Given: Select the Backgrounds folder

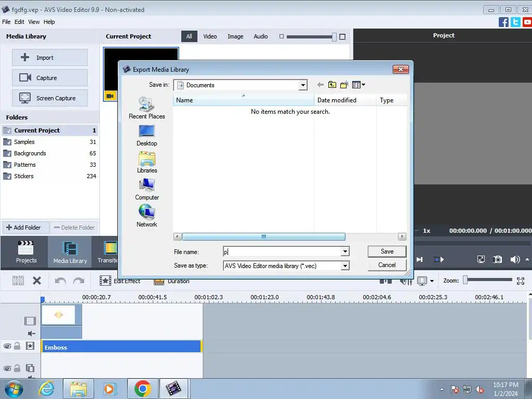Looking at the screenshot, I should coord(49,153).
